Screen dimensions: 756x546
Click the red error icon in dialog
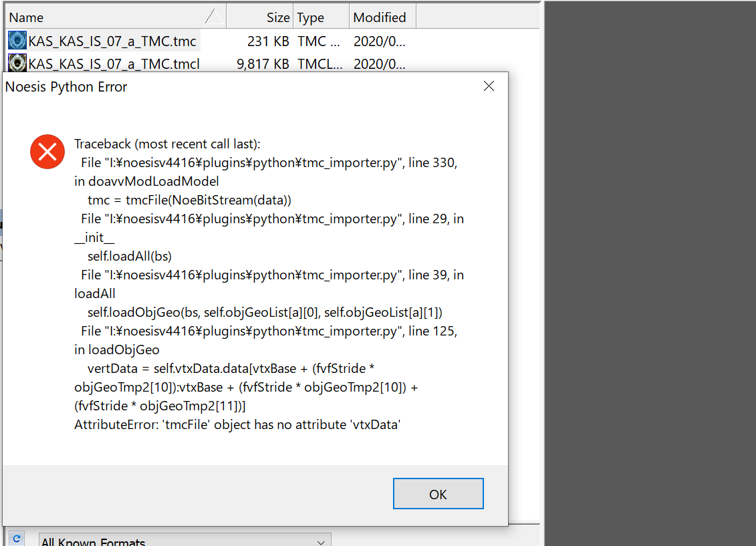click(x=47, y=152)
